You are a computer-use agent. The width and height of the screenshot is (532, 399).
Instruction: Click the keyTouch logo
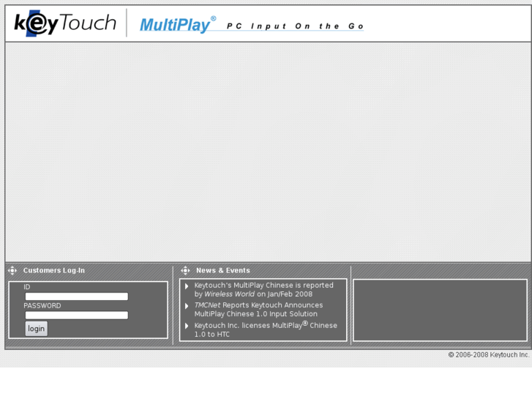[x=65, y=23]
